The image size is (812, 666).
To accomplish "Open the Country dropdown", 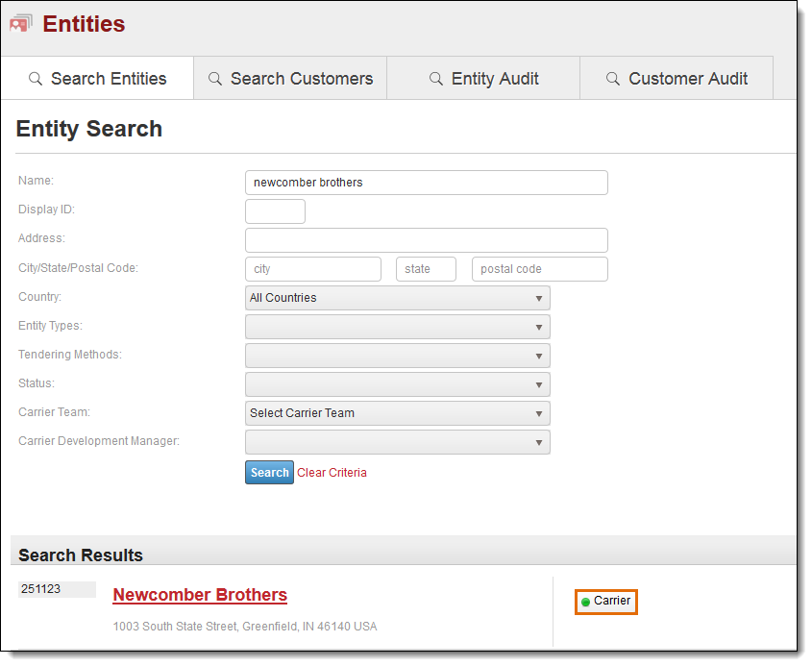I will click(397, 298).
